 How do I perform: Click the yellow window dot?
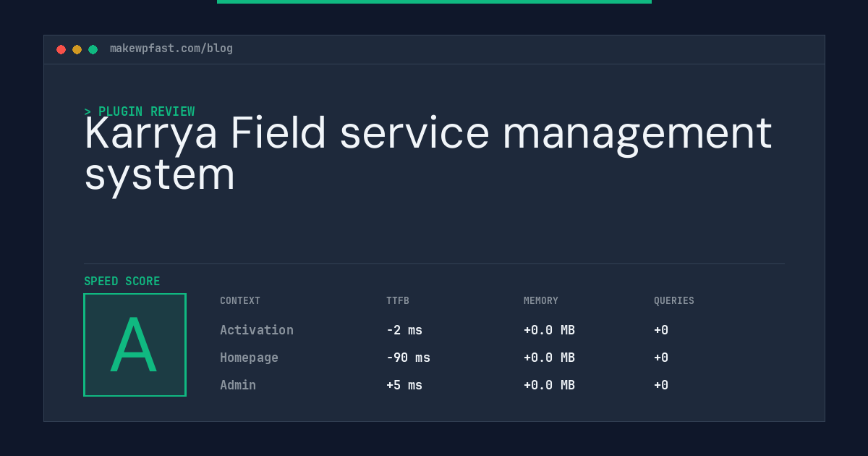pyautogui.click(x=77, y=49)
